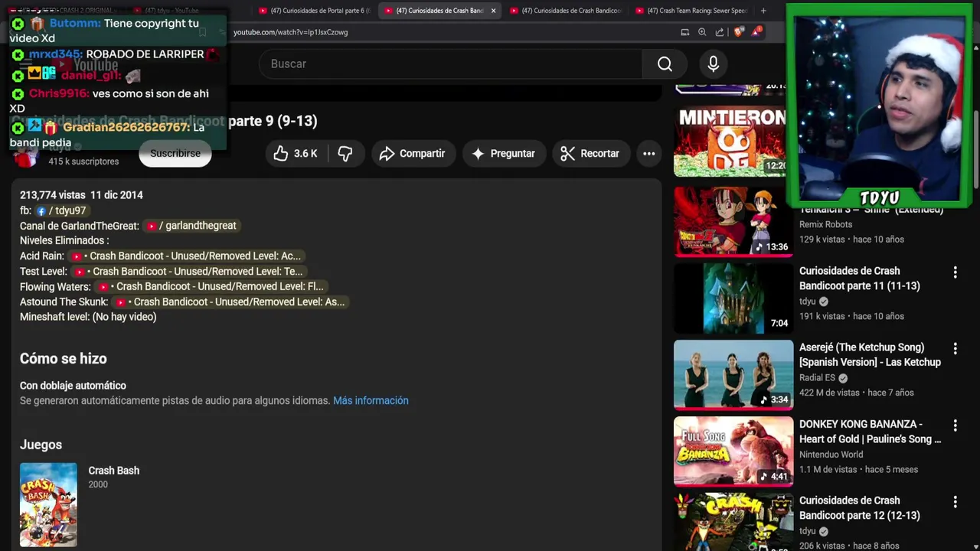
Task: Play Donkey Kong Bananza Heart of Gold thumbnail
Action: click(x=733, y=452)
